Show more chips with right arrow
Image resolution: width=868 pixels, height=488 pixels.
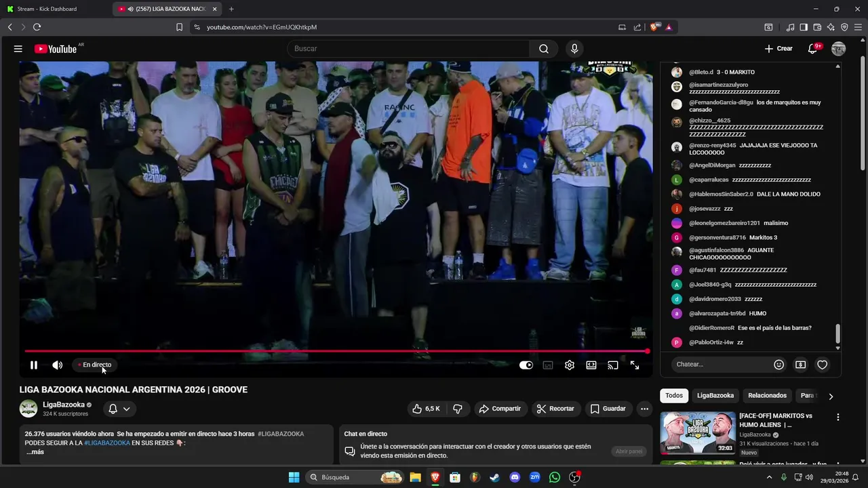click(831, 396)
